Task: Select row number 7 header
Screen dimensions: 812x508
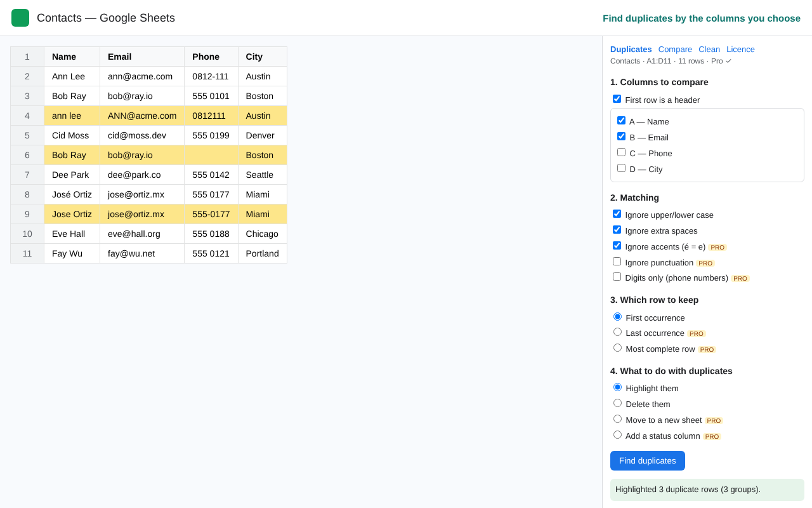Action: tap(27, 175)
